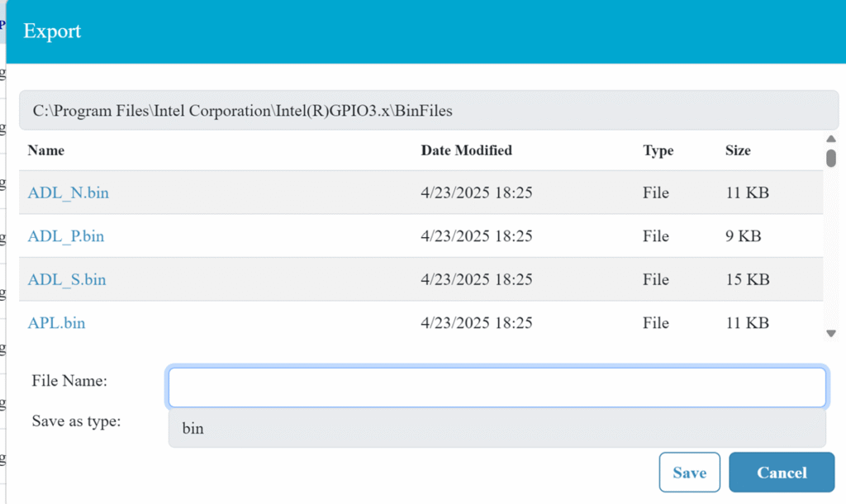Click the file list scroll down arrow
The height and width of the screenshot is (504, 846).
(831, 334)
